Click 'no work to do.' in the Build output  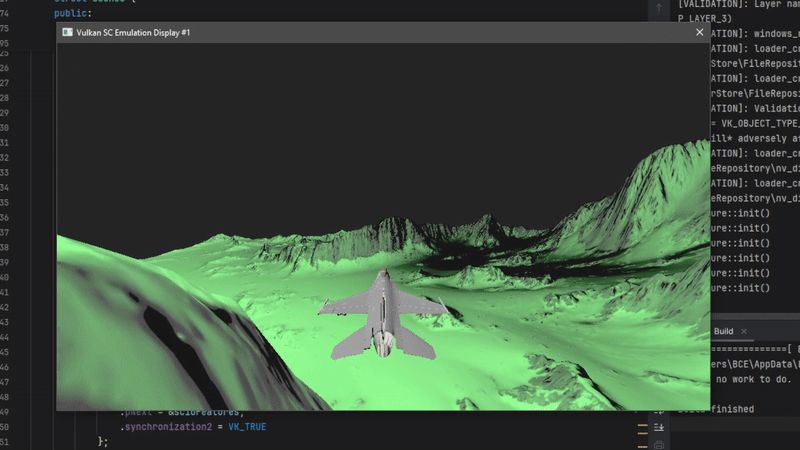(754, 379)
